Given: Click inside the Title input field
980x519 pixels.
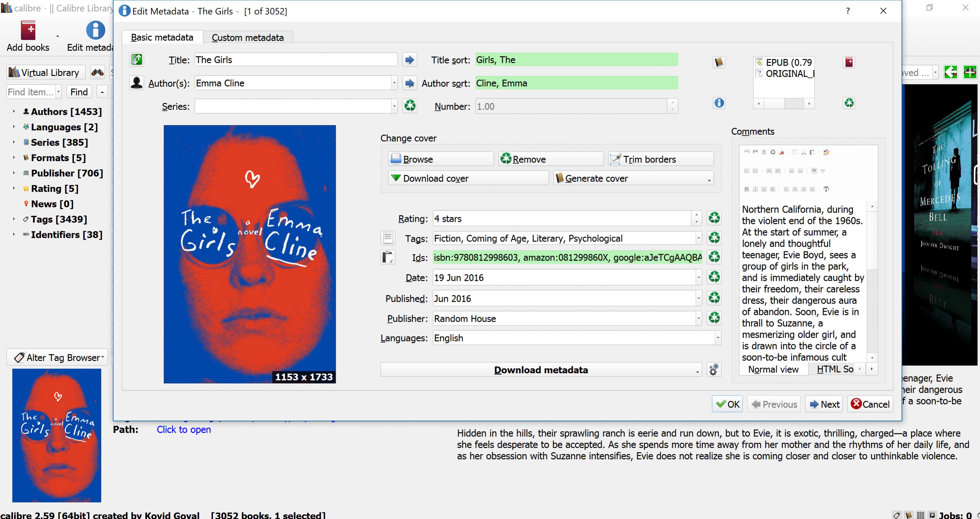Looking at the screenshot, I should coord(295,60).
